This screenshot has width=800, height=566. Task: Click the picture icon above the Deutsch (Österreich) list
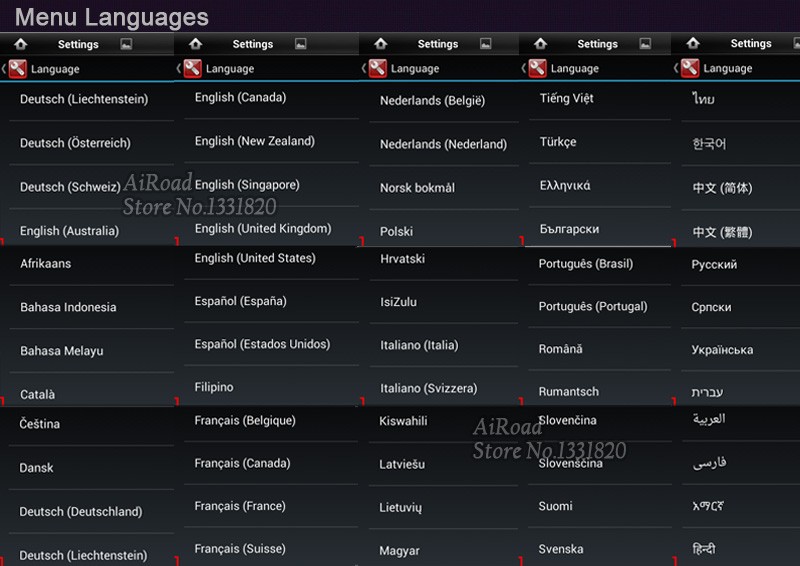[x=126, y=44]
